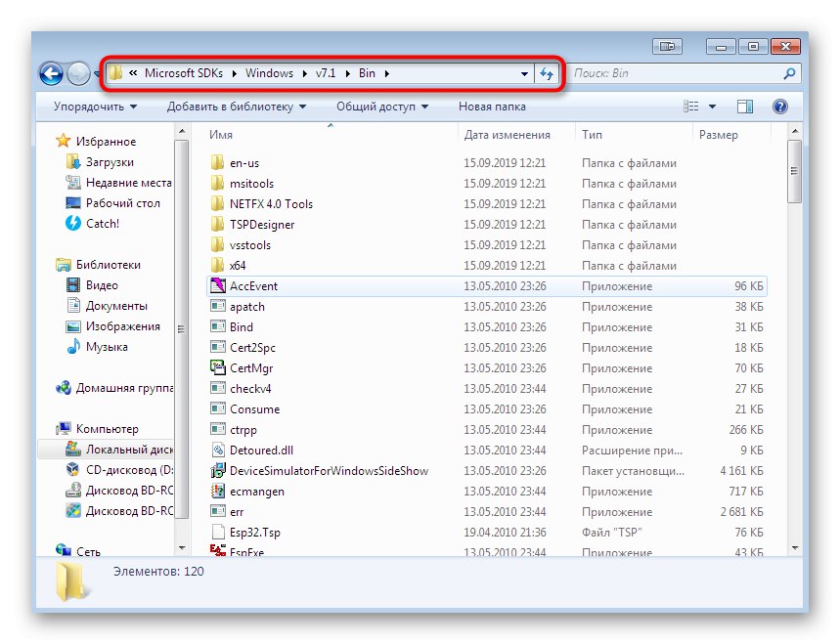Select Images (Изображения) library

tap(122, 326)
